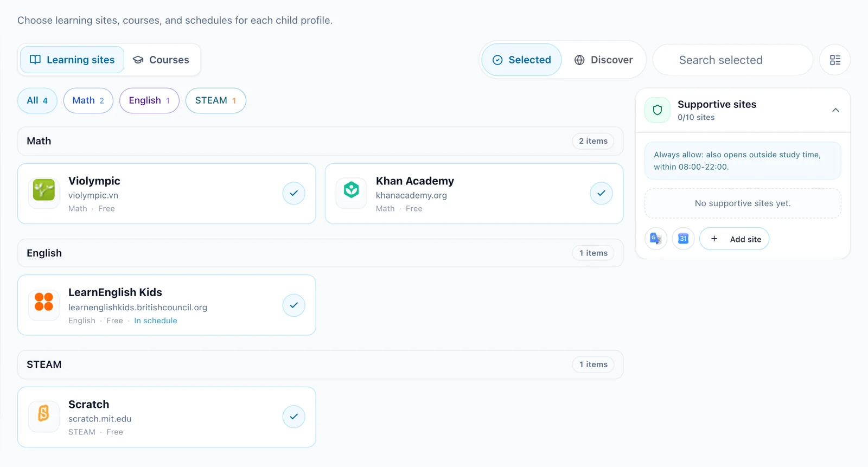Image resolution: width=868 pixels, height=467 pixels.
Task: Click the Add site button
Action: tap(735, 239)
